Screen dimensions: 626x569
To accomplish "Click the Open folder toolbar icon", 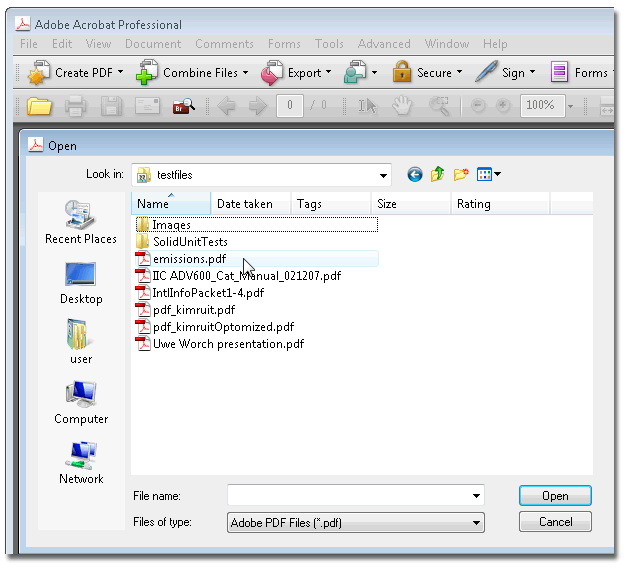I will click(x=39, y=106).
